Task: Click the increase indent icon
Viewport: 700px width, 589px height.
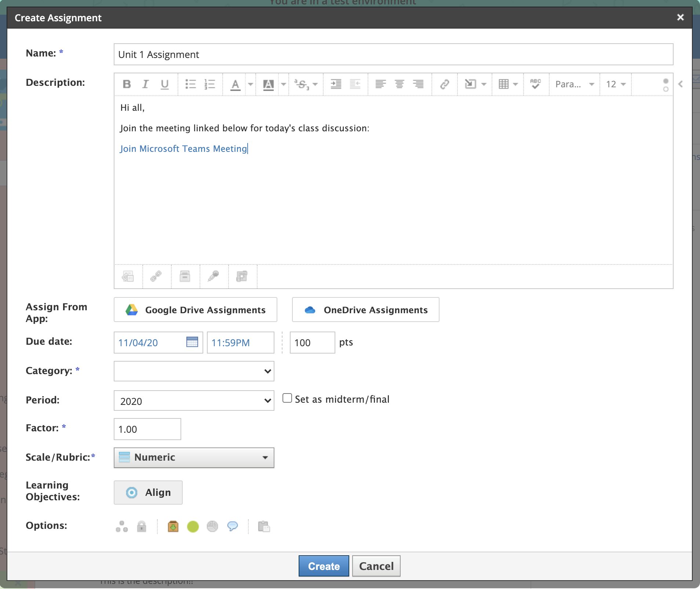Action: (x=336, y=84)
